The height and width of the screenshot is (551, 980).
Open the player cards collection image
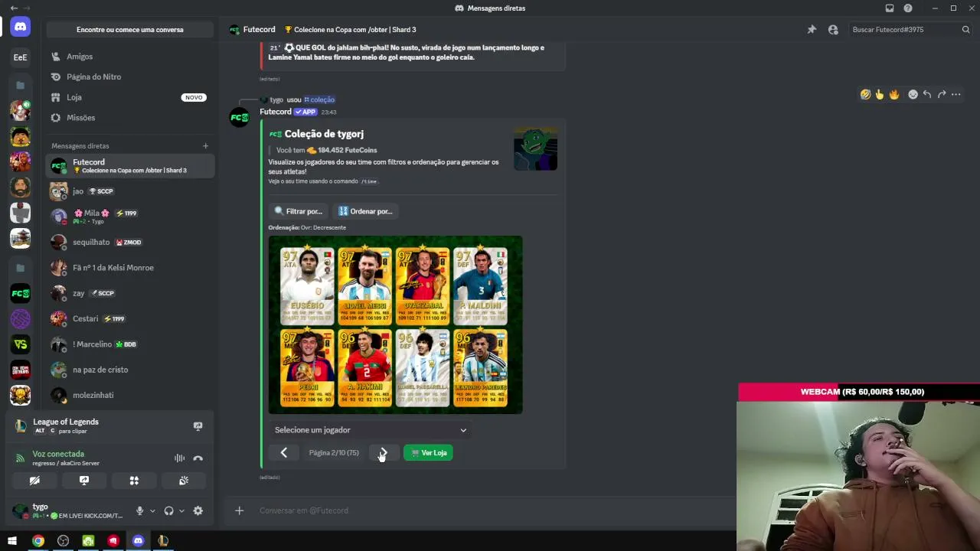[x=396, y=325]
